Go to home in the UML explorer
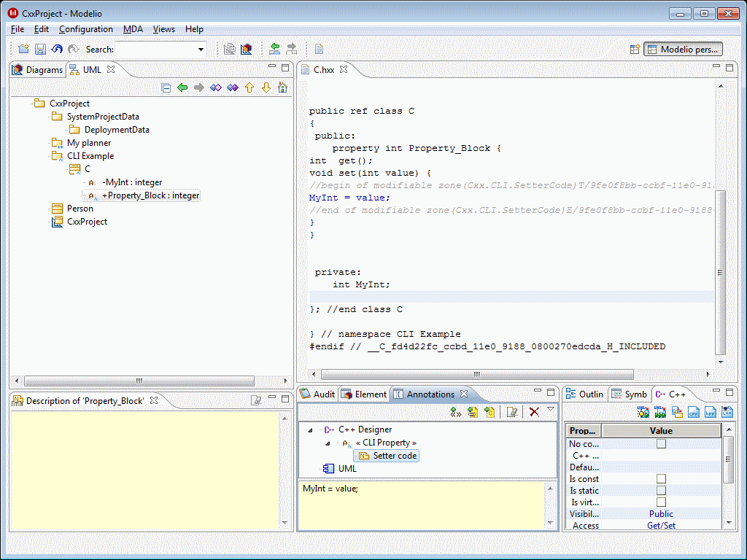This screenshot has height=560, width=747. (x=282, y=87)
